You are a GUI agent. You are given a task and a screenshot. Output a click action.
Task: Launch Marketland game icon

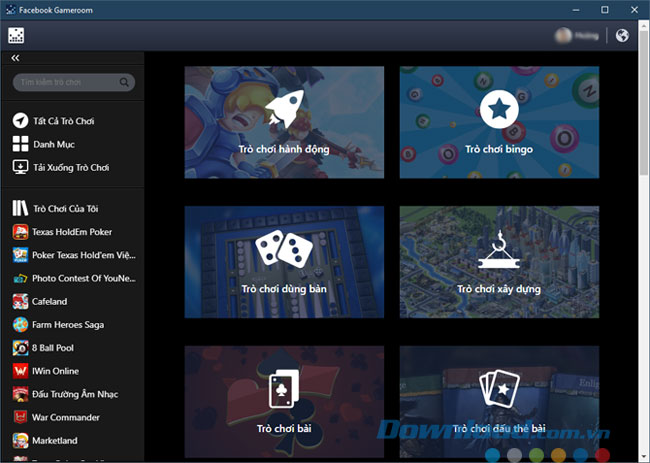pos(20,441)
